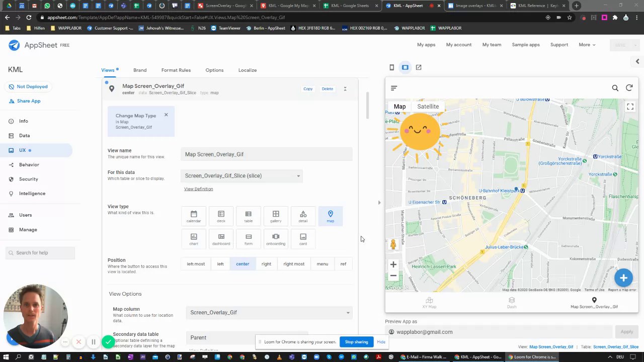Set position to ref

click(x=343, y=264)
